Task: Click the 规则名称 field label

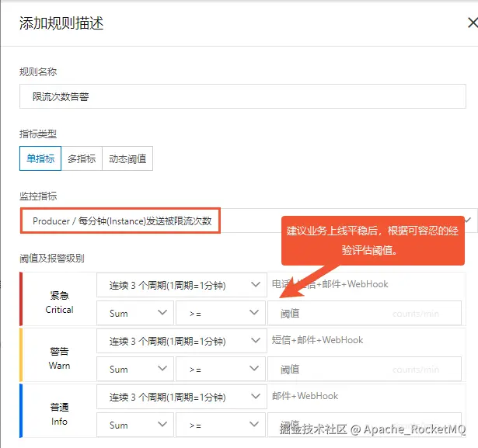Action: click(x=38, y=72)
